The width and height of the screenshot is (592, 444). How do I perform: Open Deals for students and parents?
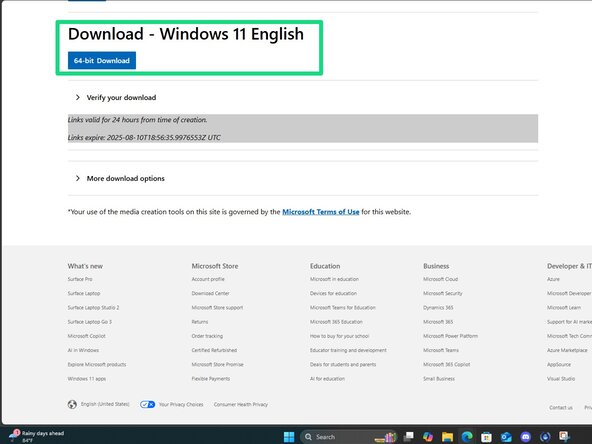[x=343, y=365]
